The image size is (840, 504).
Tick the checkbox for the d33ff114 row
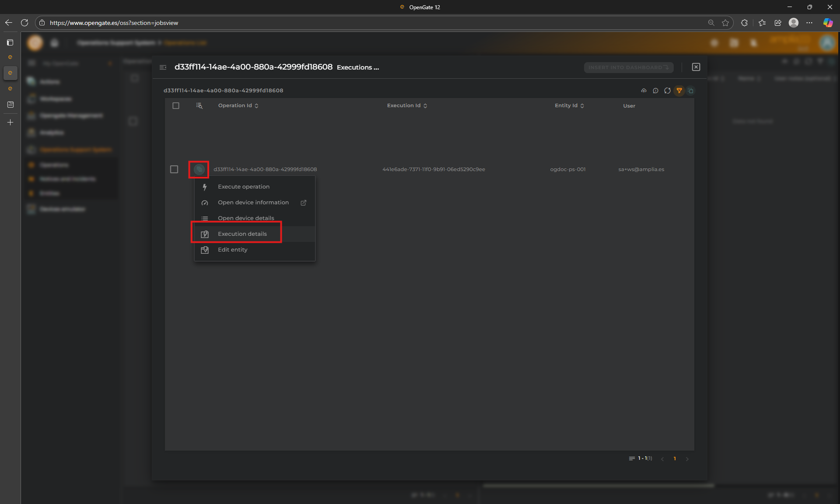coord(174,169)
